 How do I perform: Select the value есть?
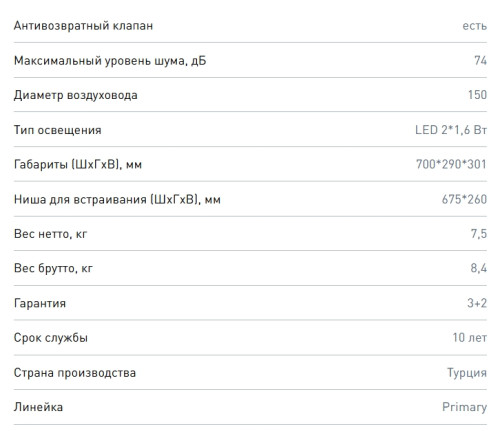(x=474, y=26)
